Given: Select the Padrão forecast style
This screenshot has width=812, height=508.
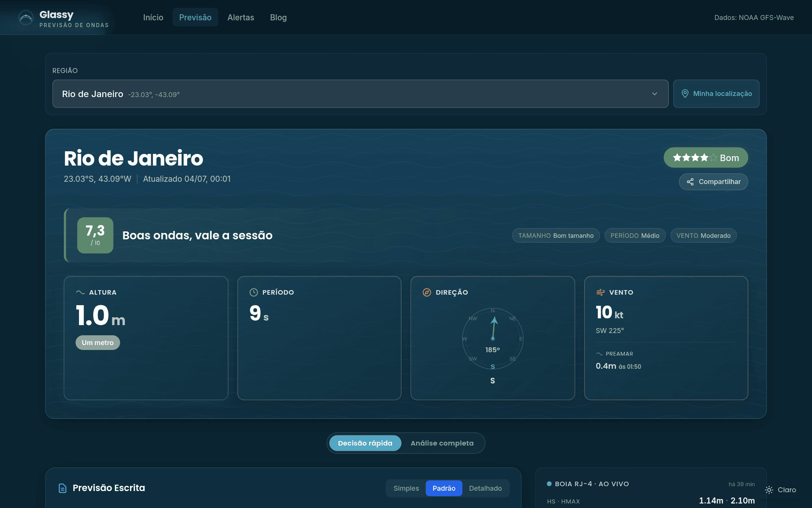Looking at the screenshot, I should click(x=444, y=488).
